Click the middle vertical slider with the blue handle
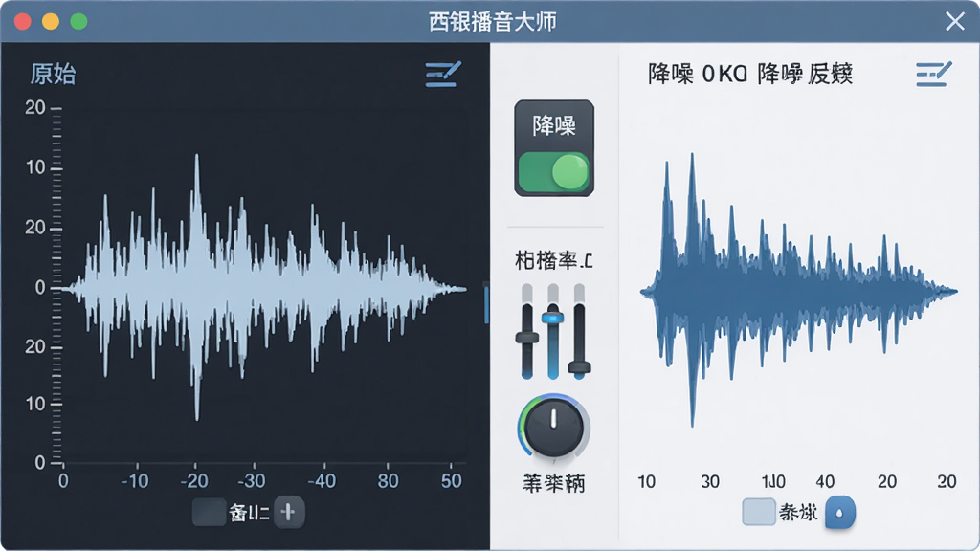Viewport: 980px width, 551px height. tap(553, 331)
